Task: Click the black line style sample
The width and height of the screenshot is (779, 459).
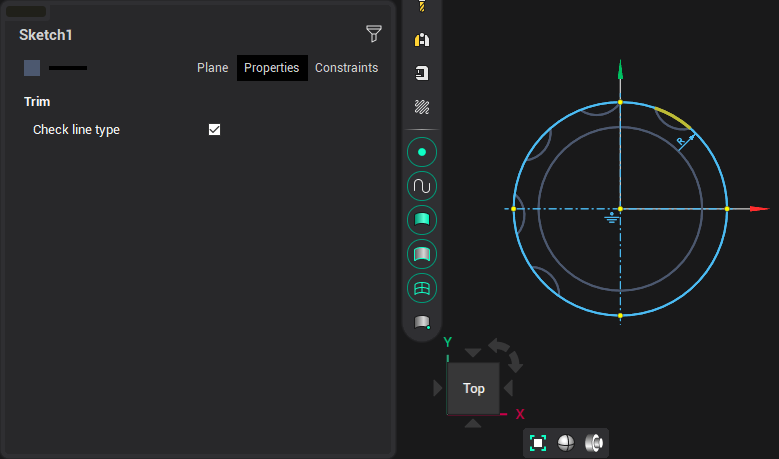Action: click(x=68, y=68)
